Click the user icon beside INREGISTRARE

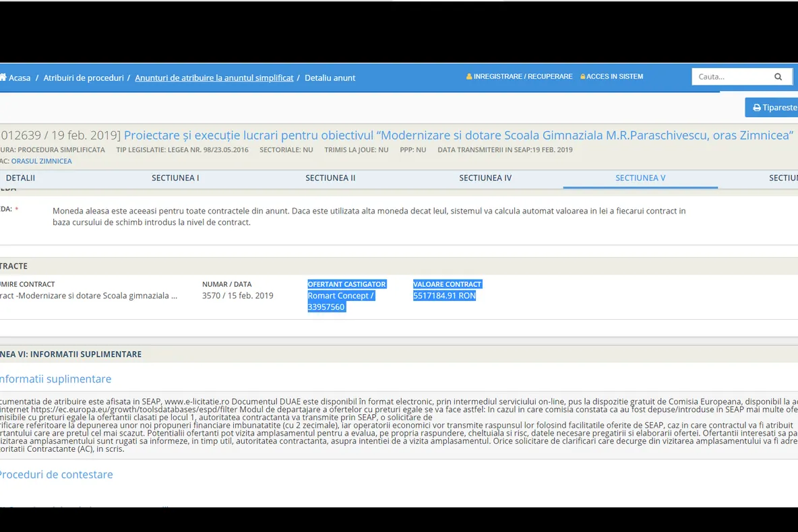point(468,76)
